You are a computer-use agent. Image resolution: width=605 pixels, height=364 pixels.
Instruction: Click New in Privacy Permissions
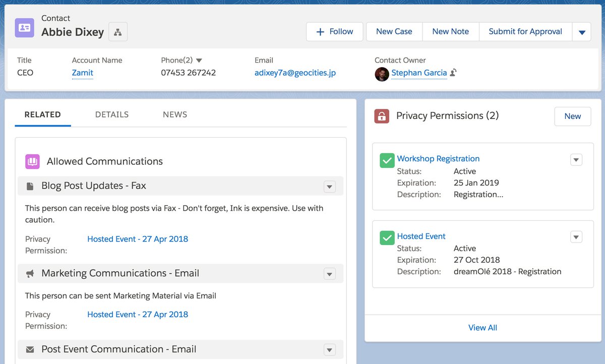click(x=573, y=116)
